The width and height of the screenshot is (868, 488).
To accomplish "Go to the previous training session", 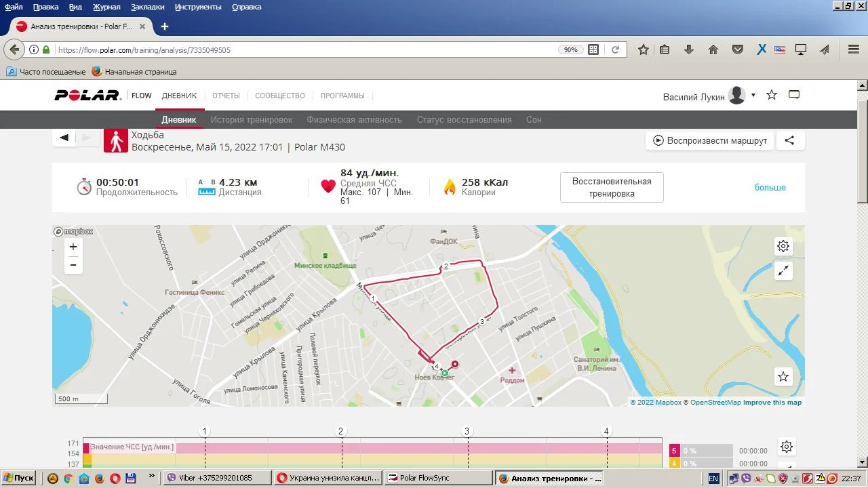I will click(64, 138).
